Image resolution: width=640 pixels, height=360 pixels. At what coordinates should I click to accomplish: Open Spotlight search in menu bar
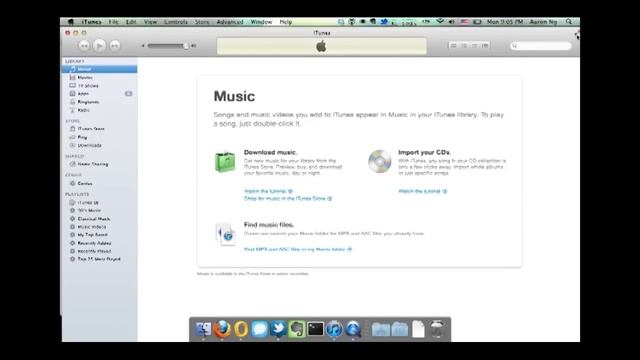click(x=569, y=22)
